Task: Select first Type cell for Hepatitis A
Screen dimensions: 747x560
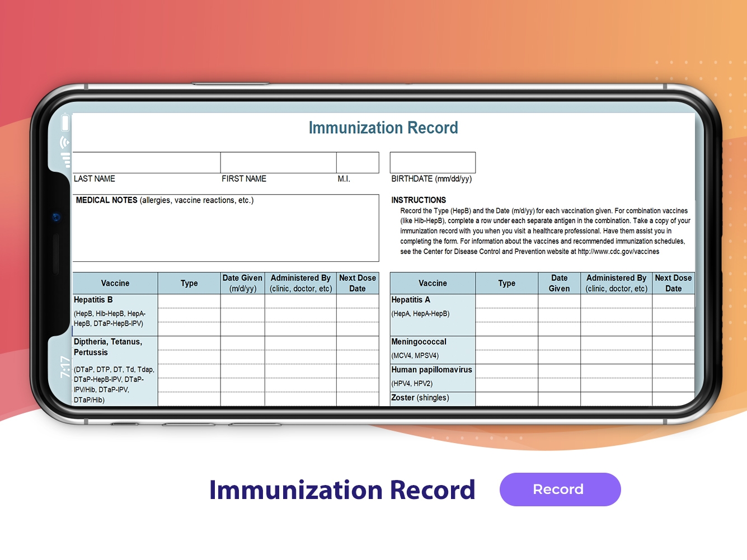Action: click(506, 301)
